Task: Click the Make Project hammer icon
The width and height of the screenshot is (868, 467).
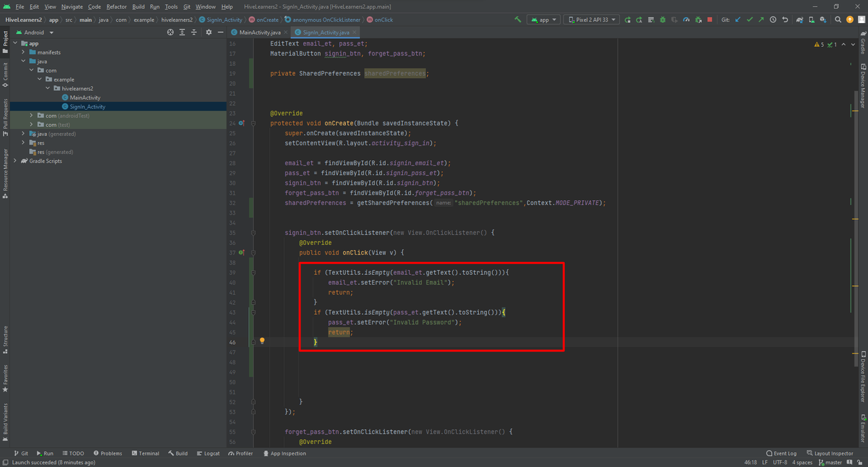Action: tap(518, 20)
